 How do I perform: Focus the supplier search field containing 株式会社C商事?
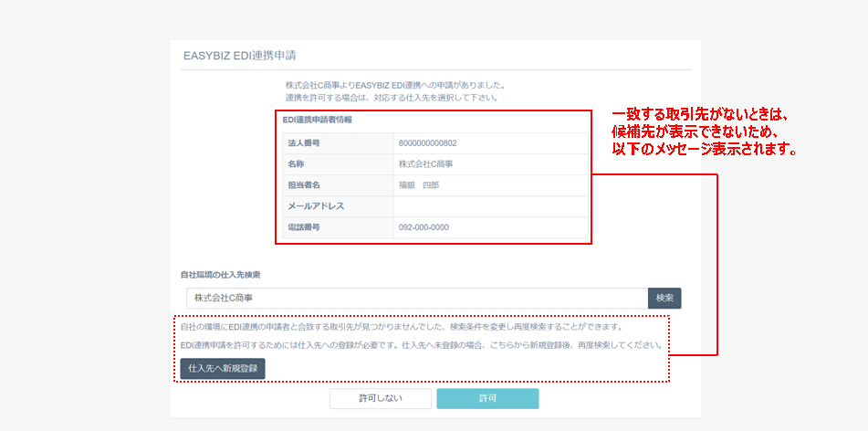(x=416, y=299)
